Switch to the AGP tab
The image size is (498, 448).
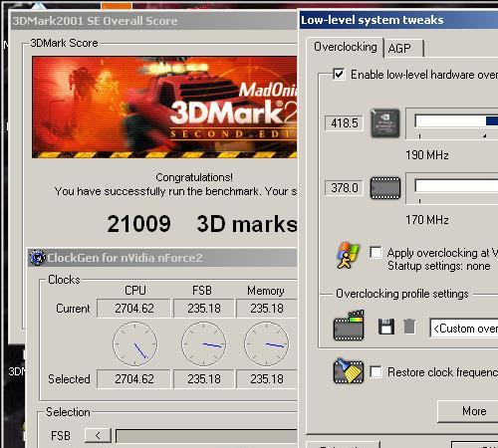coord(403,49)
